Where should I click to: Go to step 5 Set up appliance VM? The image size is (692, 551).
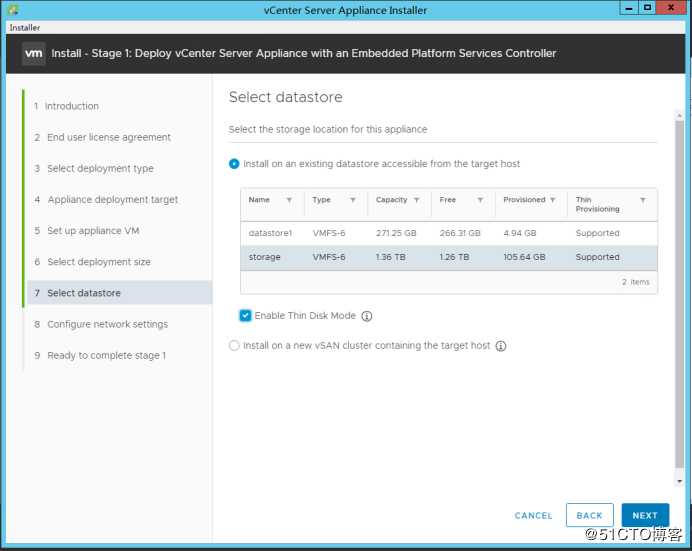(x=87, y=231)
